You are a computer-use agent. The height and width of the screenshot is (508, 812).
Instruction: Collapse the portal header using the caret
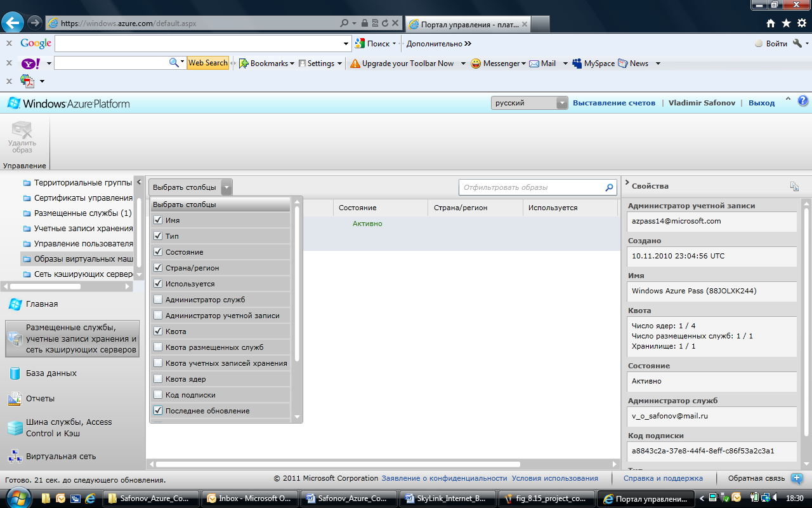click(788, 99)
